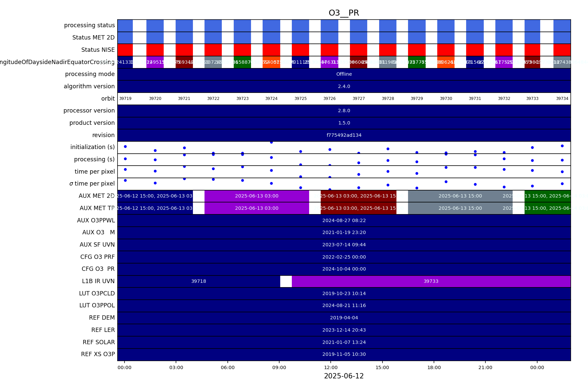Click the 'processing status' row label

[89, 25]
